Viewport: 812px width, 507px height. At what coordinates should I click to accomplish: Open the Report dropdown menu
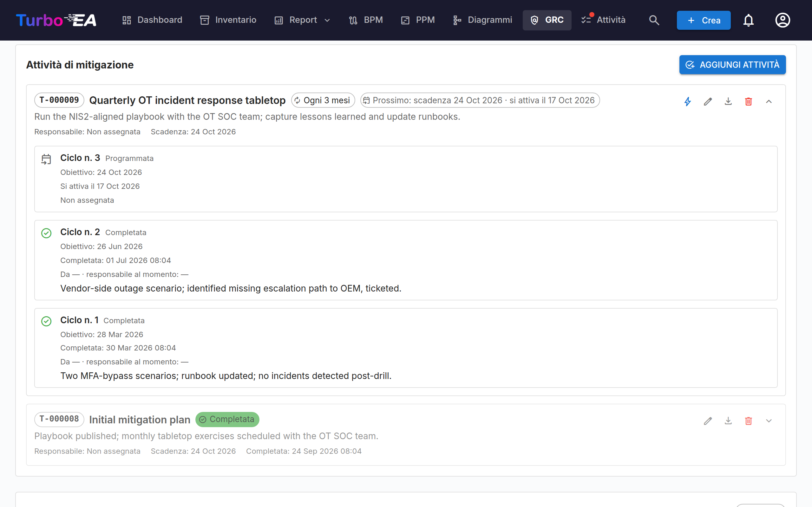click(302, 20)
